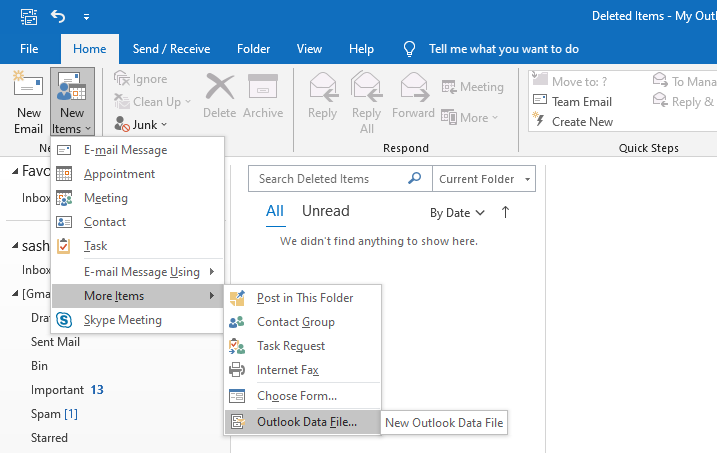Choose Meeting from the New Items menu
This screenshot has height=453, width=717.
138,198
